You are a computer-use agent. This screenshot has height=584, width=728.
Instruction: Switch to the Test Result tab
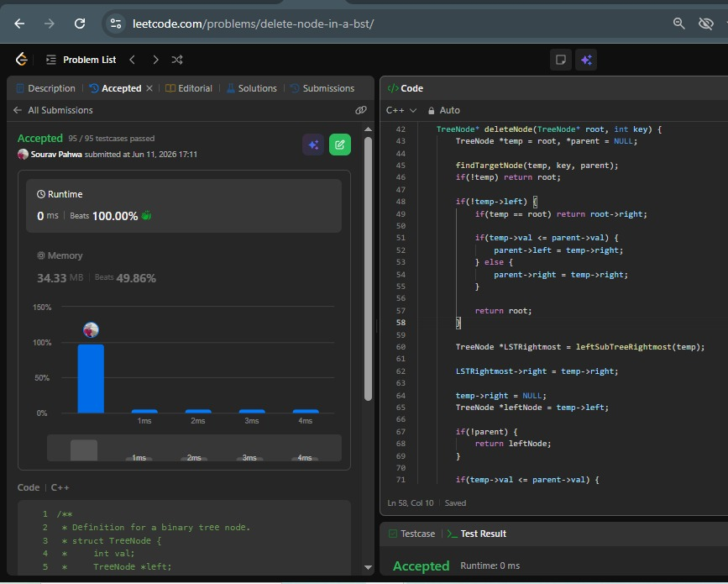click(x=477, y=534)
